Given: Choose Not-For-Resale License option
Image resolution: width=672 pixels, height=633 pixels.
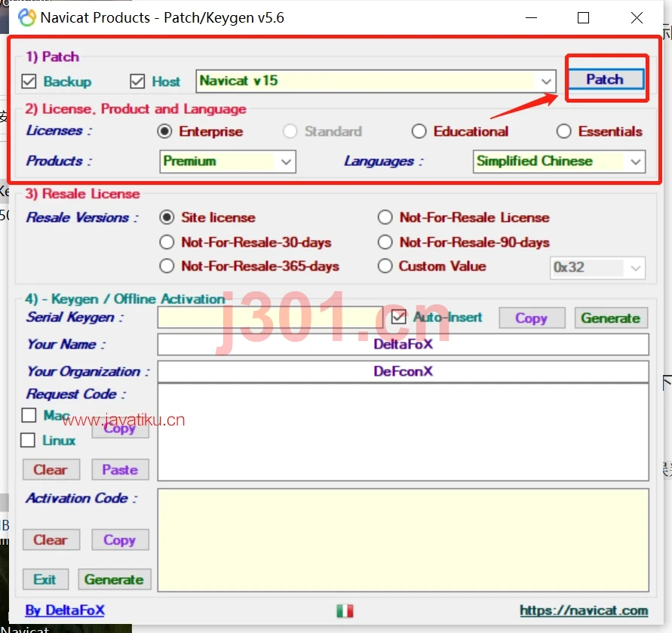Looking at the screenshot, I should [385, 217].
